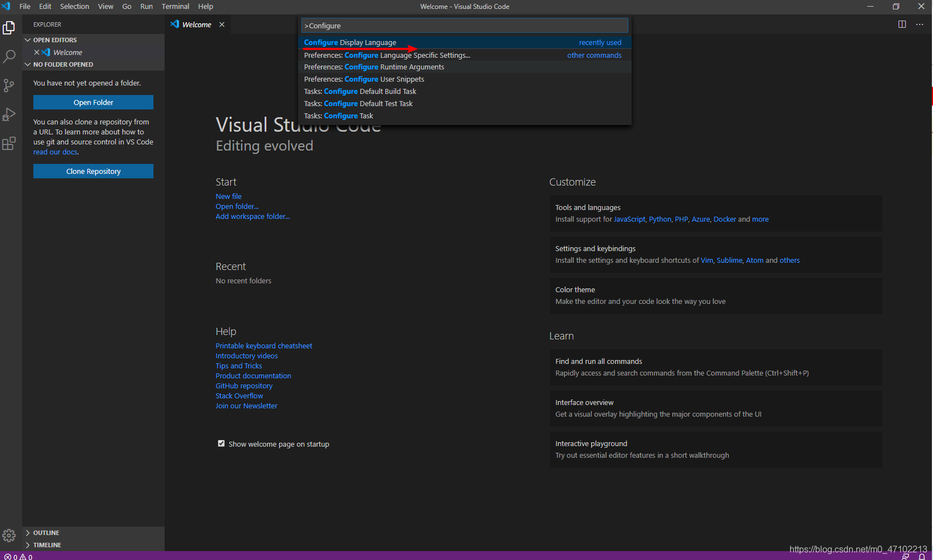The width and height of the screenshot is (933, 560).
Task: Select Configure Default Test Task command
Action: click(465, 103)
